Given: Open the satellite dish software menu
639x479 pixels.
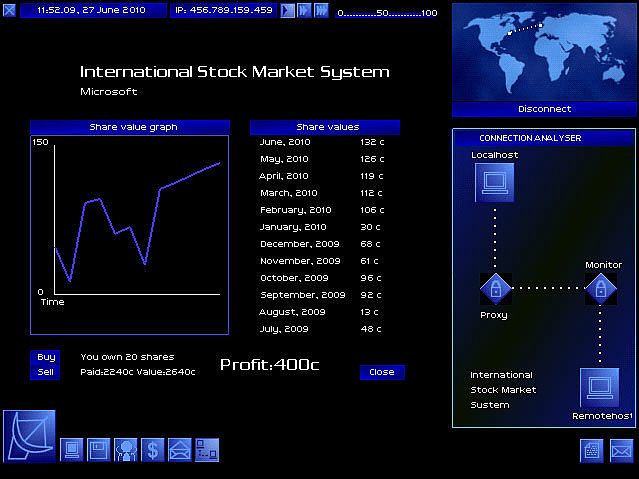Looking at the screenshot, I should pos(29,436).
